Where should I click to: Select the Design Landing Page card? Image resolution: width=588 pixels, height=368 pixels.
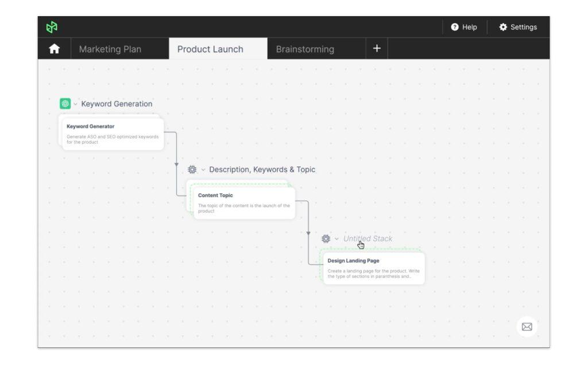[373, 268]
